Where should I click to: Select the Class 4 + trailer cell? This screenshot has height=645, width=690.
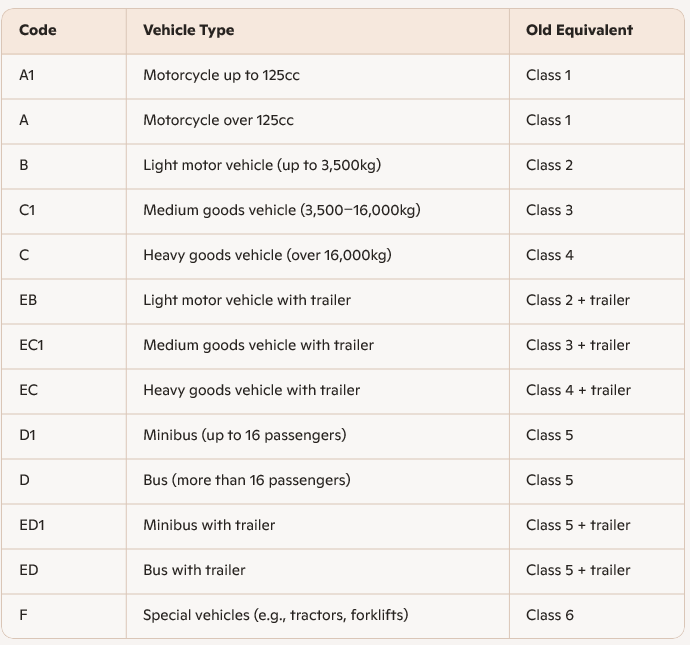point(597,392)
